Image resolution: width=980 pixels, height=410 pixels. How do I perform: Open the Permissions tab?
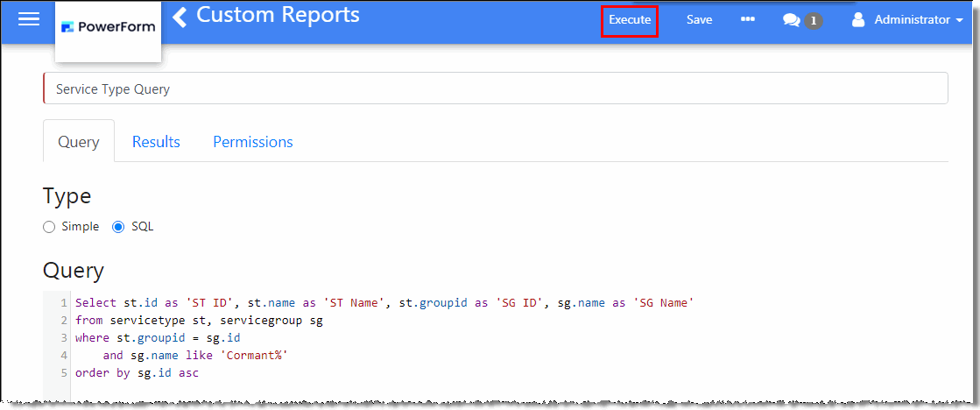(x=253, y=142)
